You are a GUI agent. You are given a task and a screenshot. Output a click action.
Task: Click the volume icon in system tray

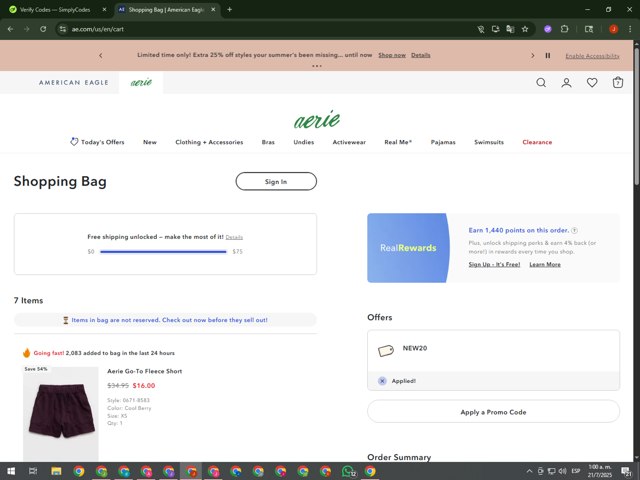(562, 471)
